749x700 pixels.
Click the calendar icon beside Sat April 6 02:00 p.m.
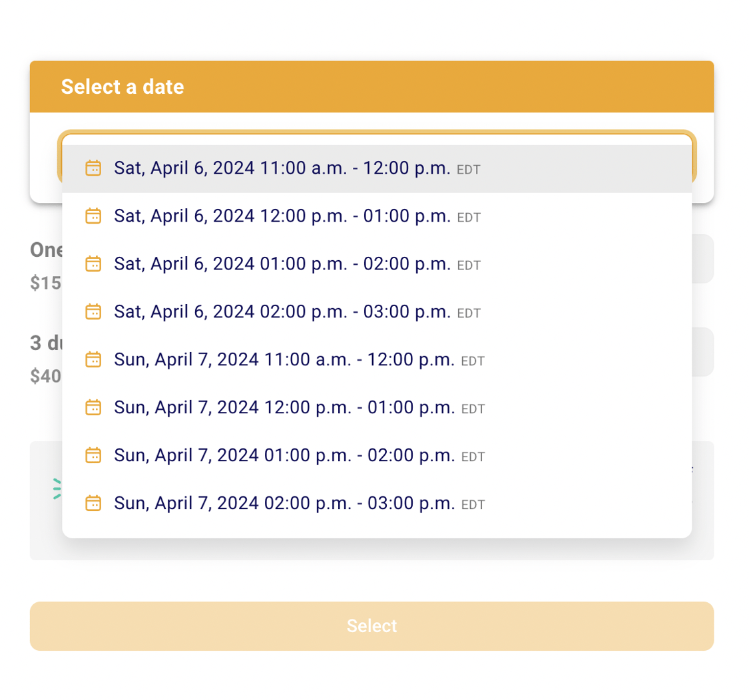94,311
